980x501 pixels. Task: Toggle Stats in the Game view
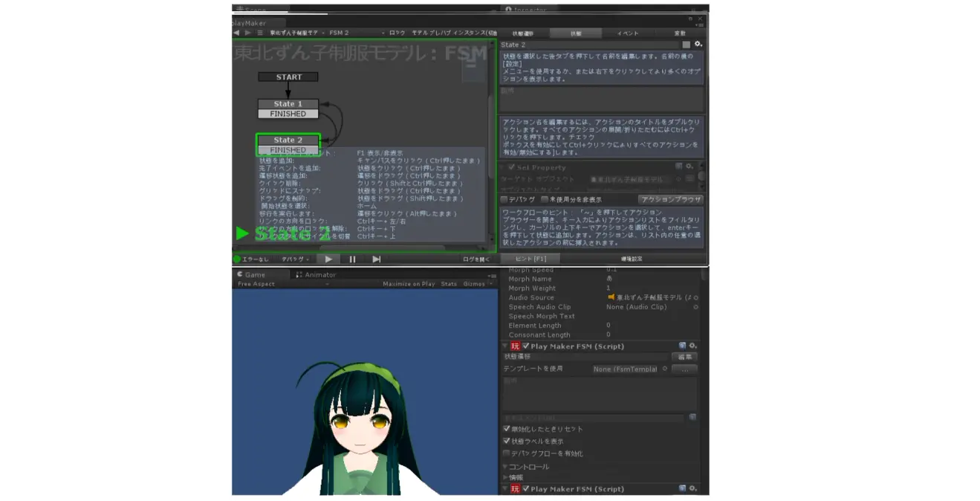click(449, 284)
